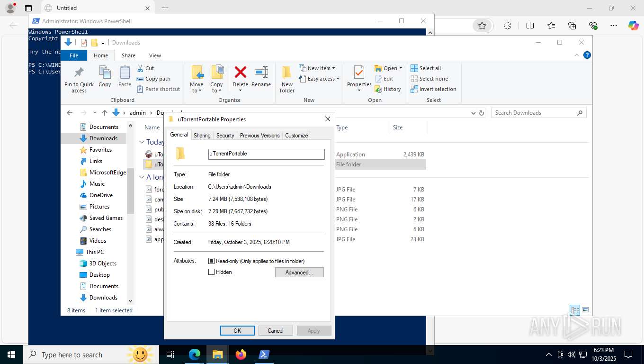
Task: Switch to details view button
Action: coord(575,310)
